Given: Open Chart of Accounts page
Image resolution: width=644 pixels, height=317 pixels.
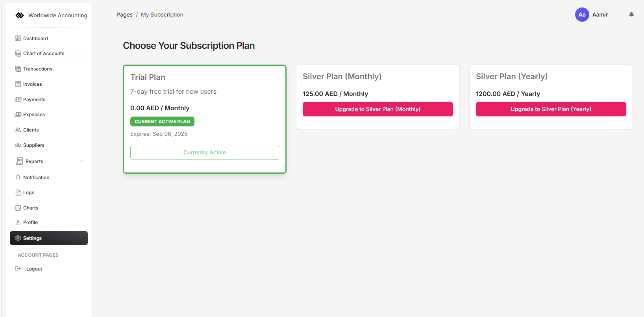Looking at the screenshot, I should [x=43, y=54].
